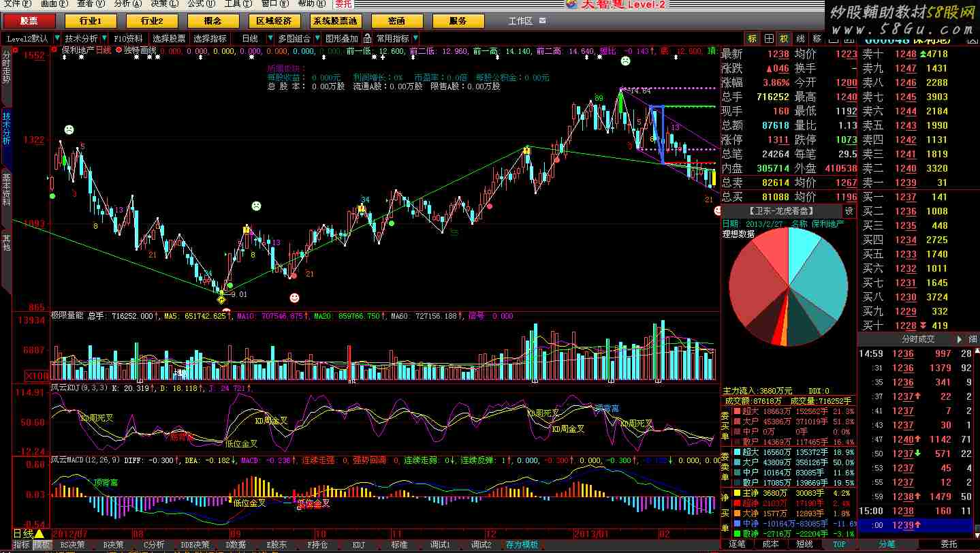Switch to 分笔 tab at bottom right
The image size is (980, 553).
[887, 544]
